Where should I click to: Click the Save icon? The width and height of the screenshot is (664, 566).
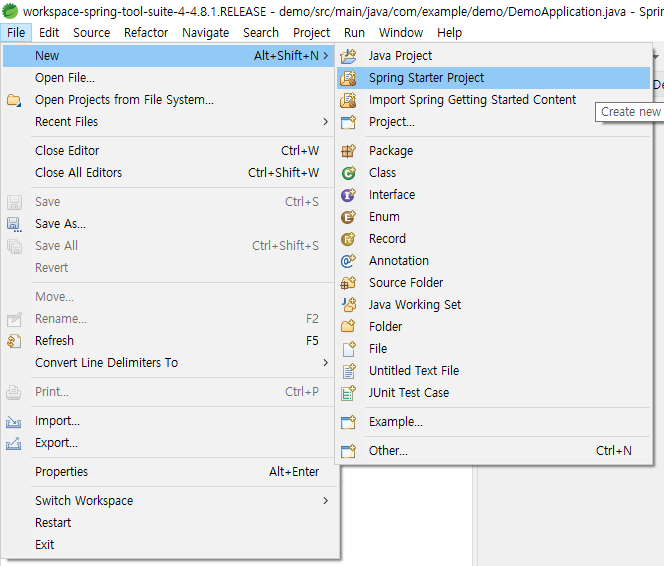pyautogui.click(x=14, y=202)
